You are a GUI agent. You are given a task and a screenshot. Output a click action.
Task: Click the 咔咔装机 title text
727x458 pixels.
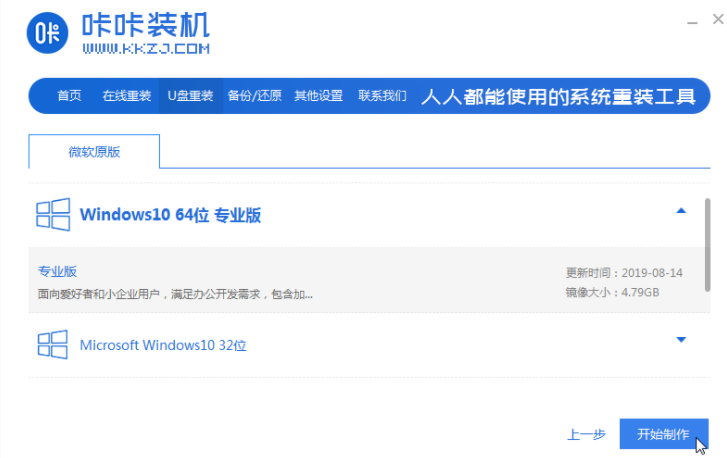146,25
